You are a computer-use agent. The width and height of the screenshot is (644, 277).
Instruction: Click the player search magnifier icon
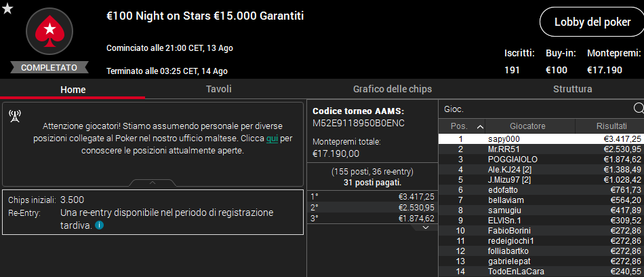point(639,108)
